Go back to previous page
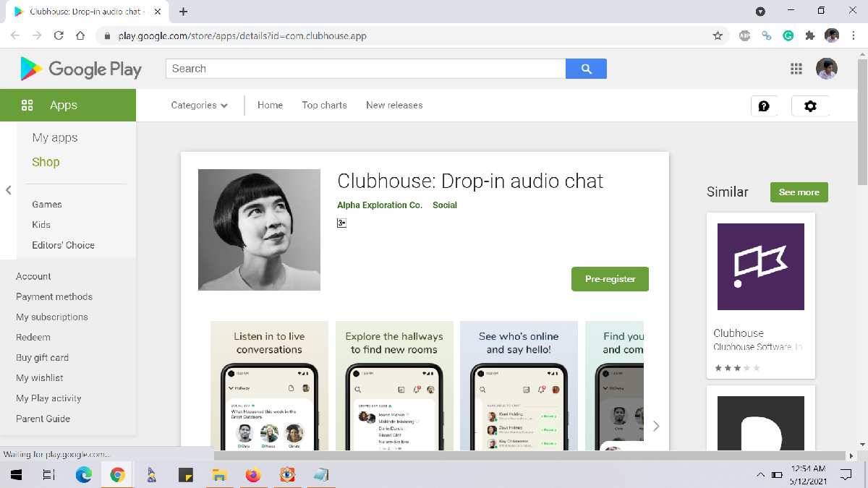868x488 pixels. tap(15, 35)
